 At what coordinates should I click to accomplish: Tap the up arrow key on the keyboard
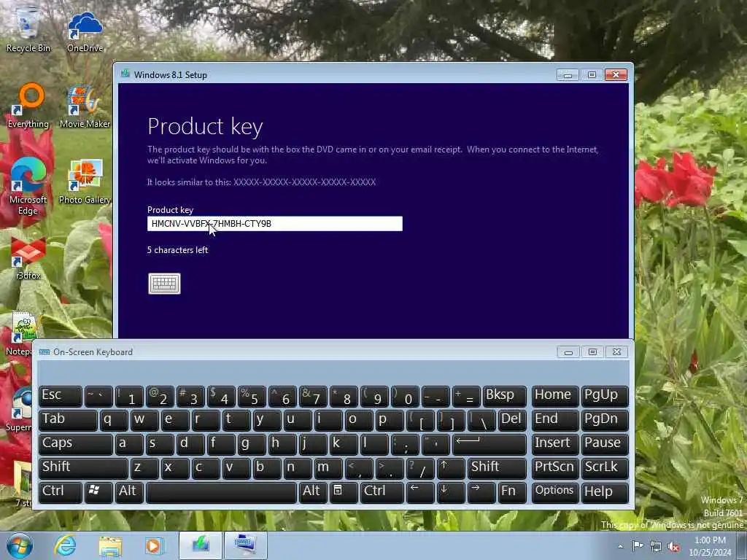coord(451,467)
